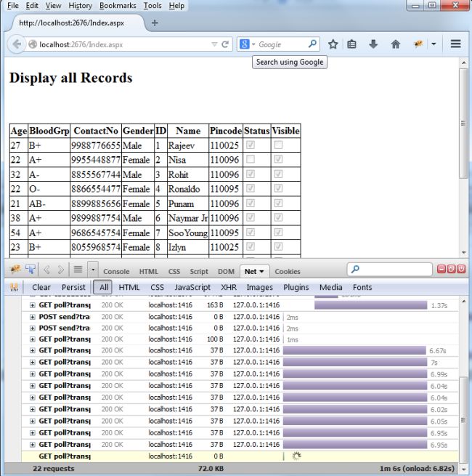The height and width of the screenshot is (476, 472).
Task: Click the page vertical scrollbar thumb
Action: (x=463, y=124)
